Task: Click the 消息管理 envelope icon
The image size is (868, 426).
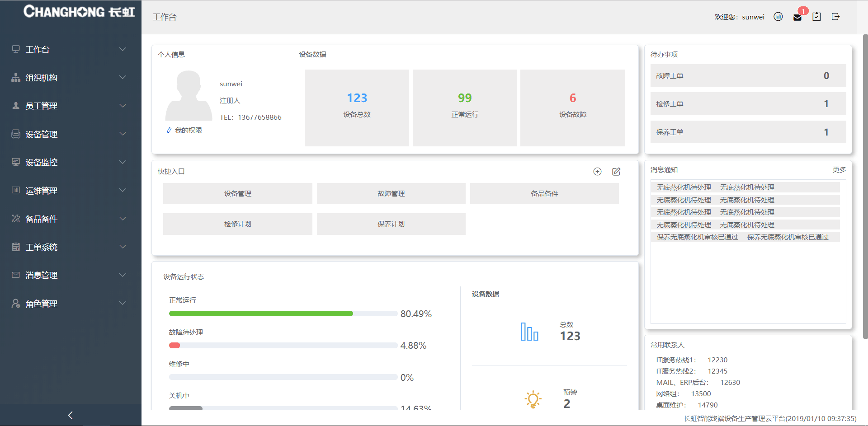Action: pyautogui.click(x=16, y=275)
